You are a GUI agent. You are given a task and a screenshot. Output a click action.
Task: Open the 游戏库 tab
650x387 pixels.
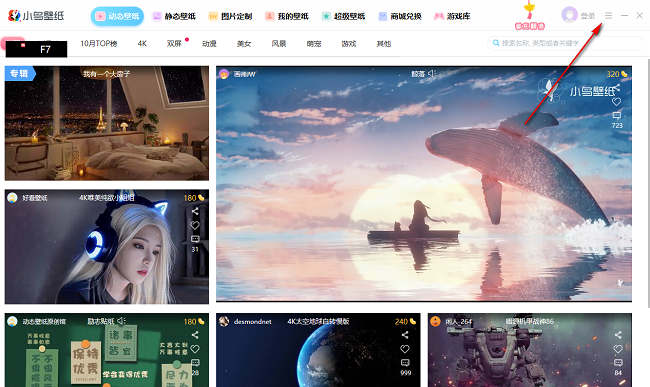pos(452,16)
